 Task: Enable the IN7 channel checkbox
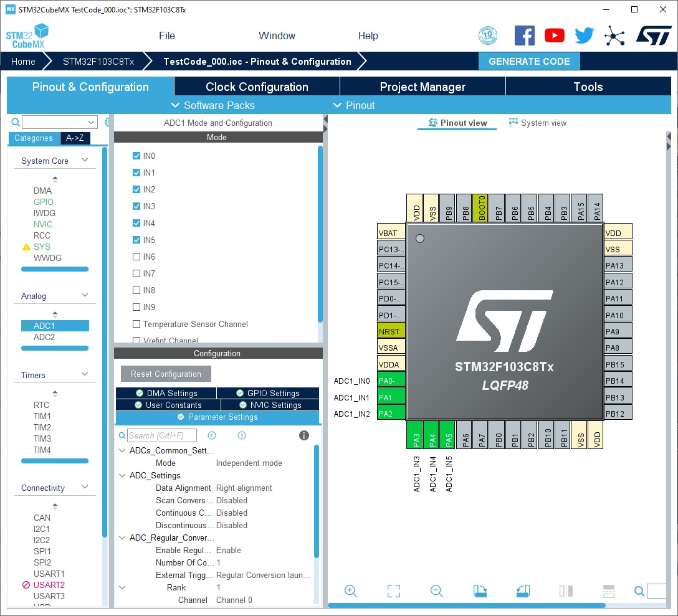tap(136, 273)
